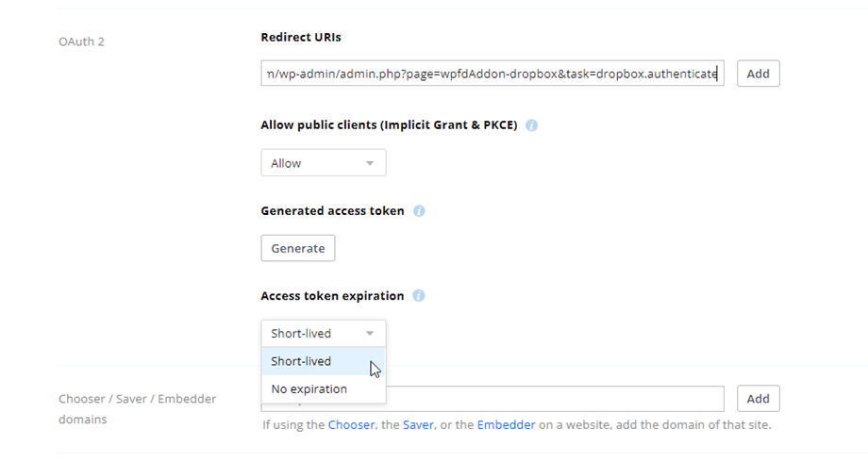This screenshot has height=462, width=868.
Task: Click info icon beside Generated access token
Action: click(x=419, y=211)
